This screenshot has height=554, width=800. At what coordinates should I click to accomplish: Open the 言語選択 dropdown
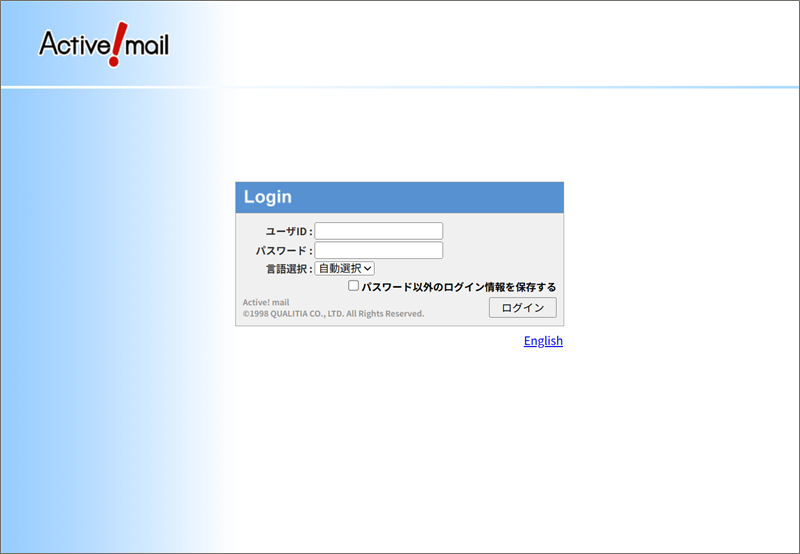[x=344, y=268]
